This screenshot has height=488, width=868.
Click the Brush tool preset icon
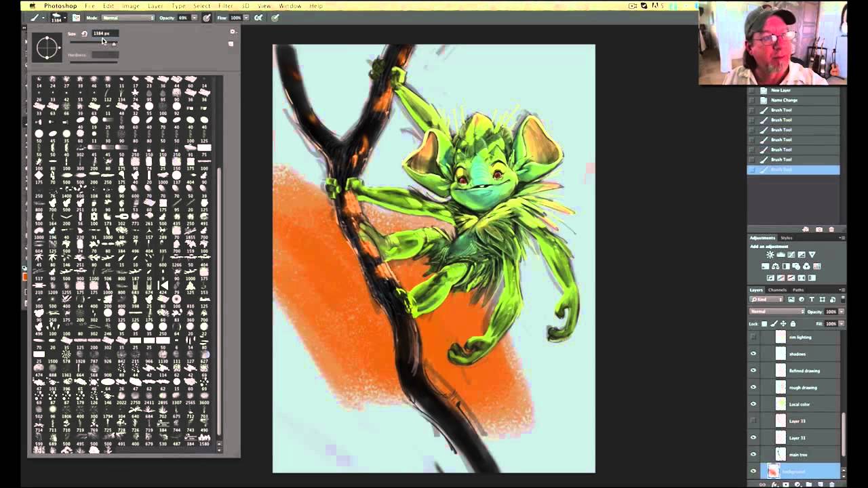pos(33,18)
